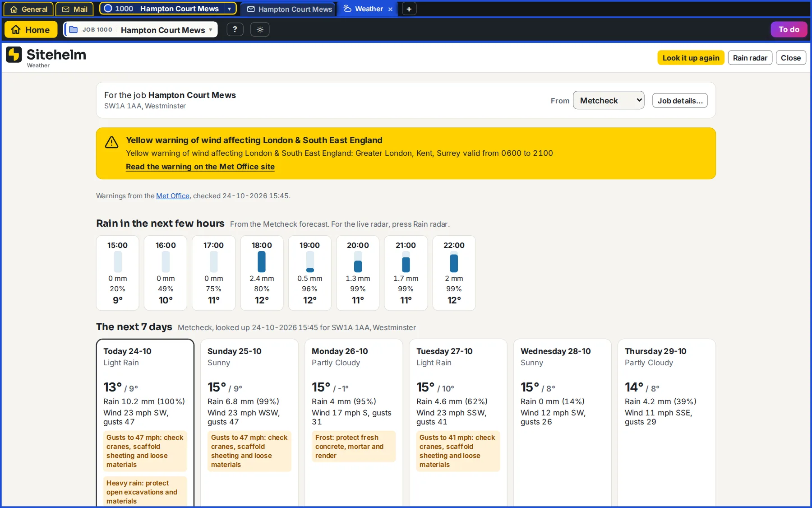
Task: Open the Hampton Court Mews mail tab
Action: [289, 9]
